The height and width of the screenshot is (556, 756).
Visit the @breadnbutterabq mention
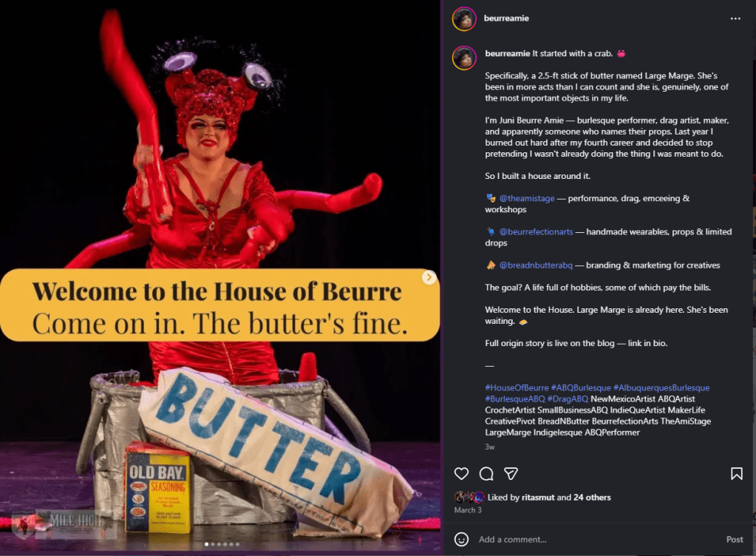click(x=536, y=265)
